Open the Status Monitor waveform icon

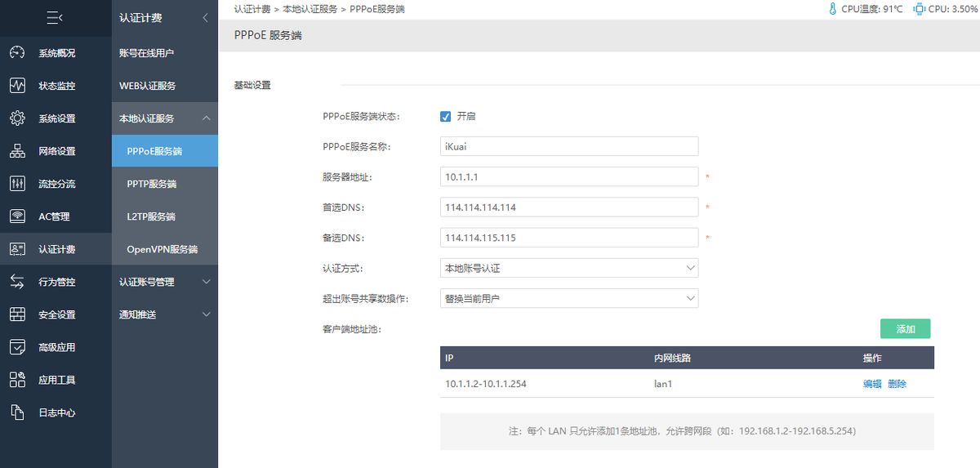[x=17, y=86]
